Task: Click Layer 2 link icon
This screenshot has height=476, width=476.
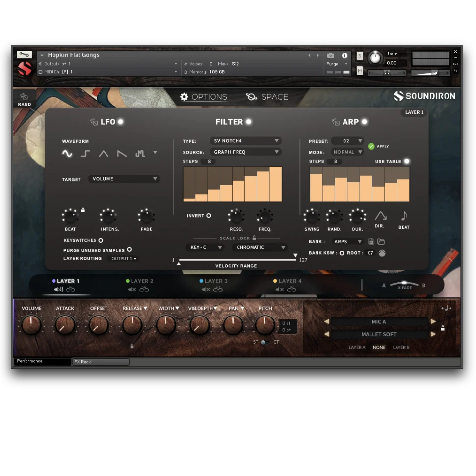Action: pos(144,290)
